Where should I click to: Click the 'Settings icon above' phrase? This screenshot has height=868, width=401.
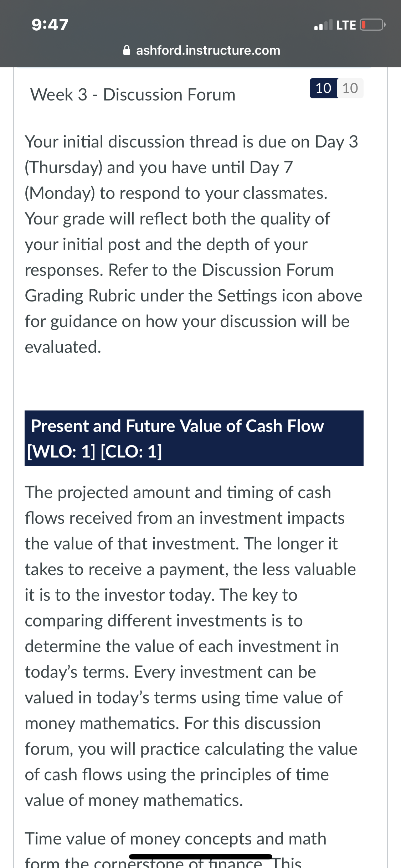point(290,296)
